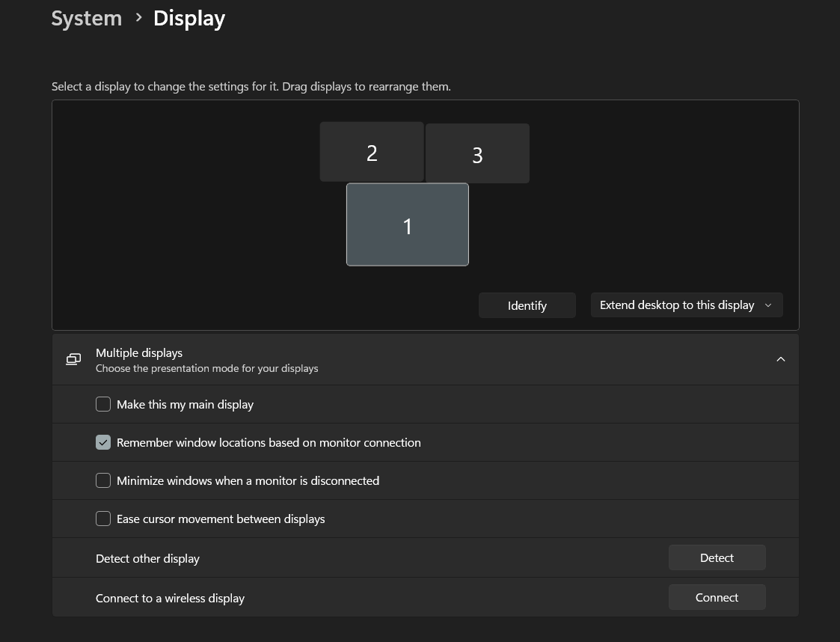This screenshot has height=642, width=840.
Task: Open the Extend desktop to this display dropdown
Action: click(687, 305)
